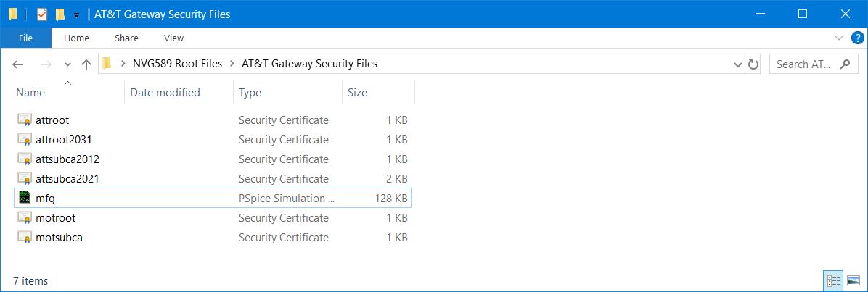Go up one folder level
Image resolution: width=868 pixels, height=292 pixels.
click(86, 64)
